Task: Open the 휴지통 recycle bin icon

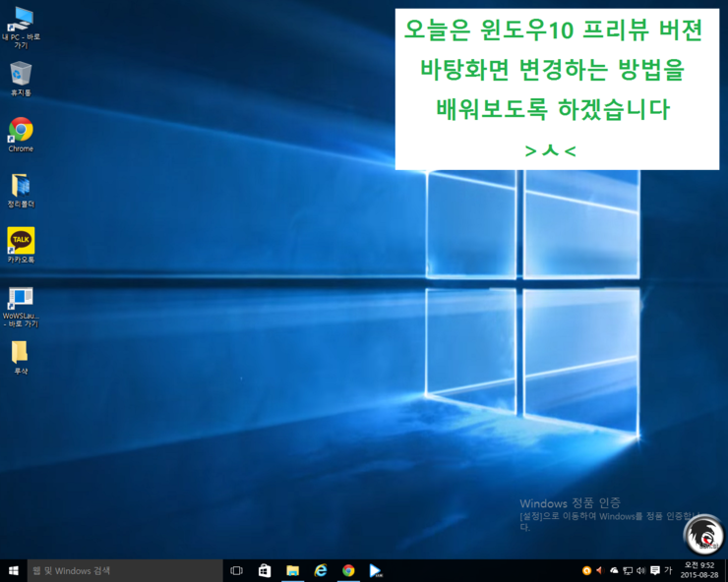Action: [21, 79]
